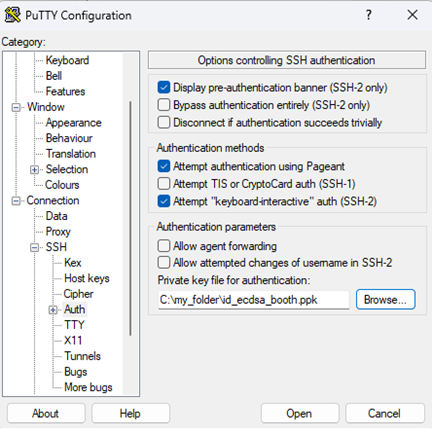The width and height of the screenshot is (432, 435).
Task: Close the PuTTY Configuration window
Action: point(412,15)
